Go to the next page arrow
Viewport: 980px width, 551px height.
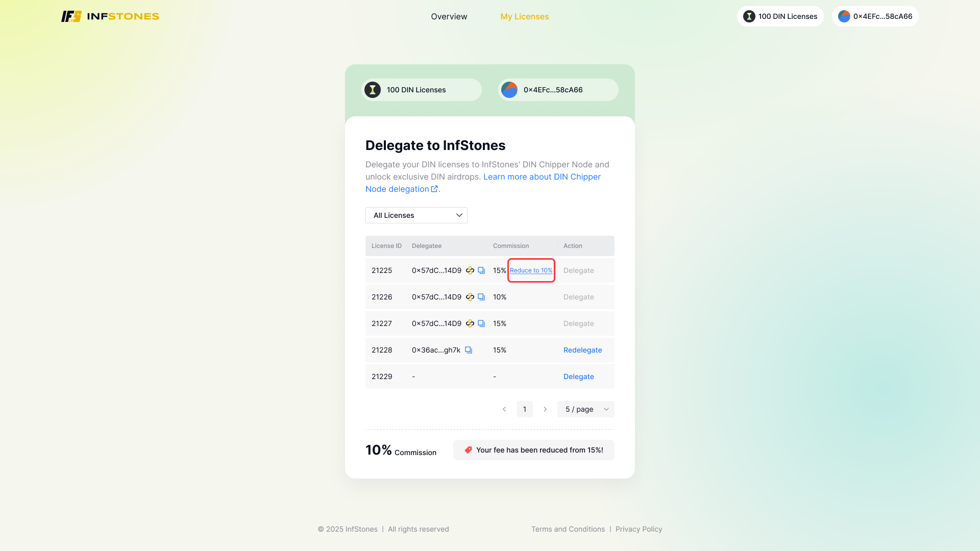pyautogui.click(x=545, y=409)
